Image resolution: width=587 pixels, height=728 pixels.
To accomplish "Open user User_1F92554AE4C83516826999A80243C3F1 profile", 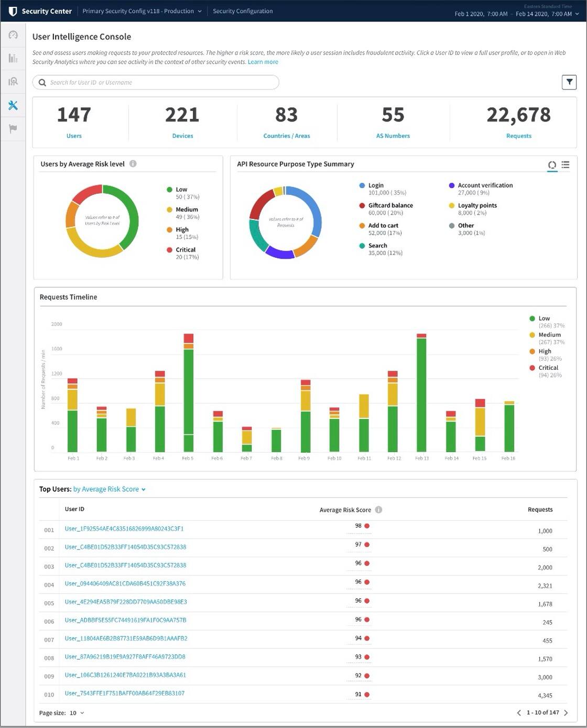I will click(x=124, y=528).
